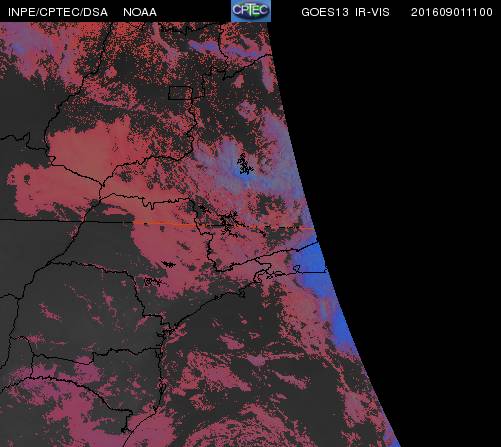Select the solid black reservoir patch in the central pink cloud
The image size is (501, 447).
169,264
